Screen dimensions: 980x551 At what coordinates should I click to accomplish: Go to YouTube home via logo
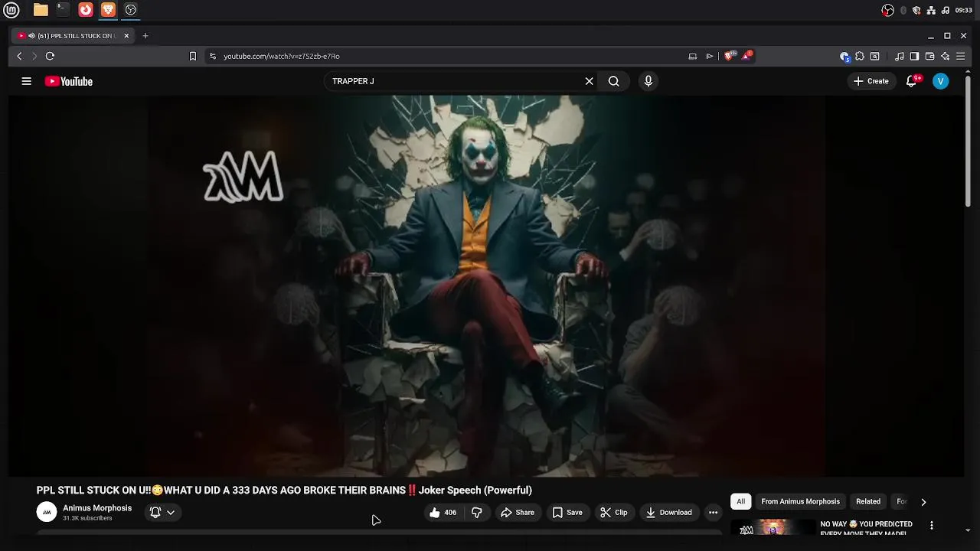(x=69, y=81)
